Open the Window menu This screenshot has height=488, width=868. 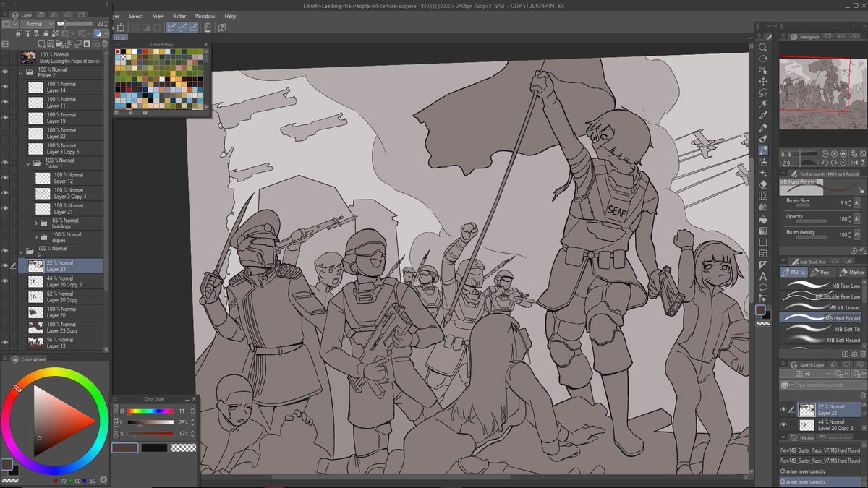click(205, 16)
